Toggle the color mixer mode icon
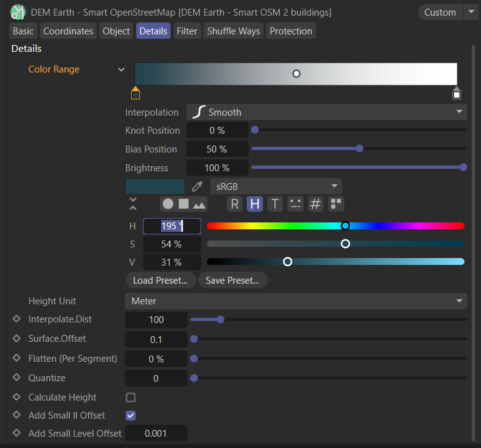Image resolution: width=481 pixels, height=448 pixels. (295, 204)
